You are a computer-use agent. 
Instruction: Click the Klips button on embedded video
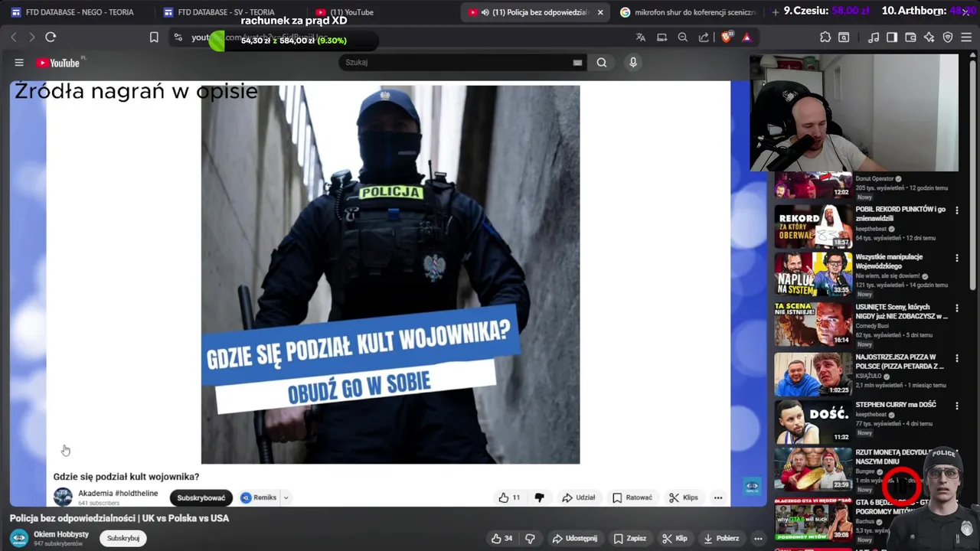pyautogui.click(x=683, y=497)
